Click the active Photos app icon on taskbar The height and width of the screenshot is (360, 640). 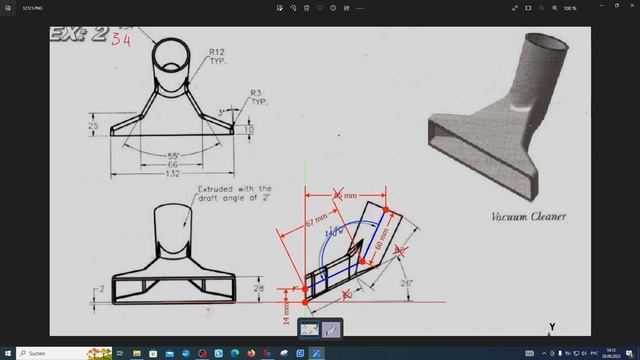click(316, 353)
